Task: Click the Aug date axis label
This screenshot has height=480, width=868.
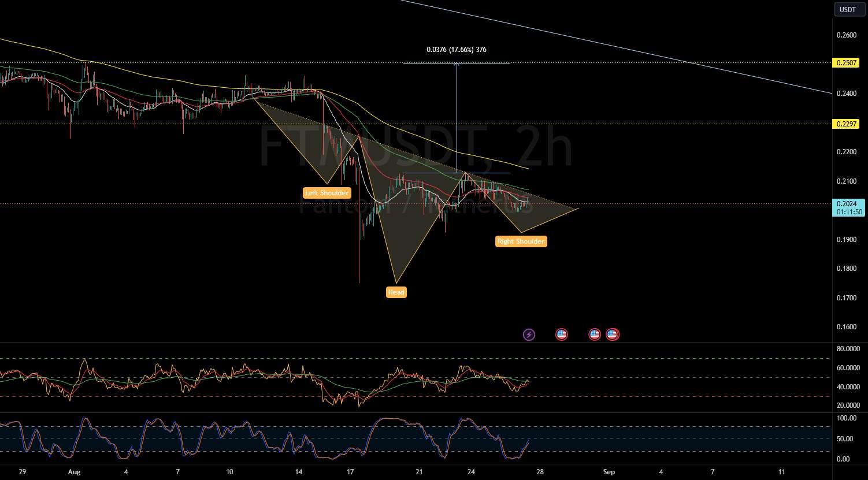Action: click(75, 472)
